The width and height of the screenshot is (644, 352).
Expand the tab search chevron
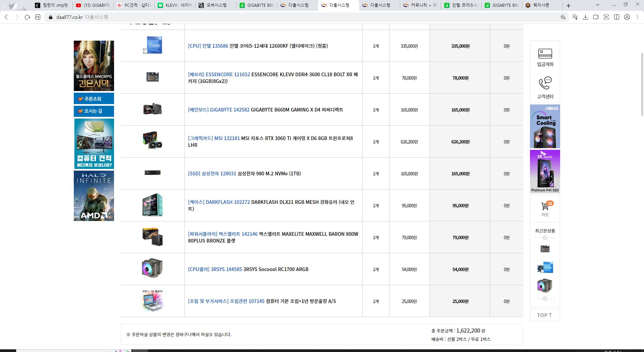(597, 5)
